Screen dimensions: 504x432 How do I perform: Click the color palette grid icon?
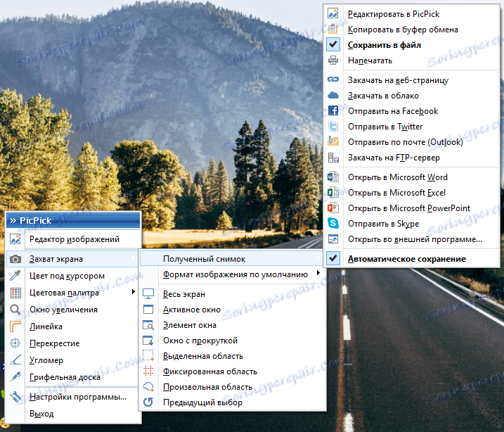point(15,293)
